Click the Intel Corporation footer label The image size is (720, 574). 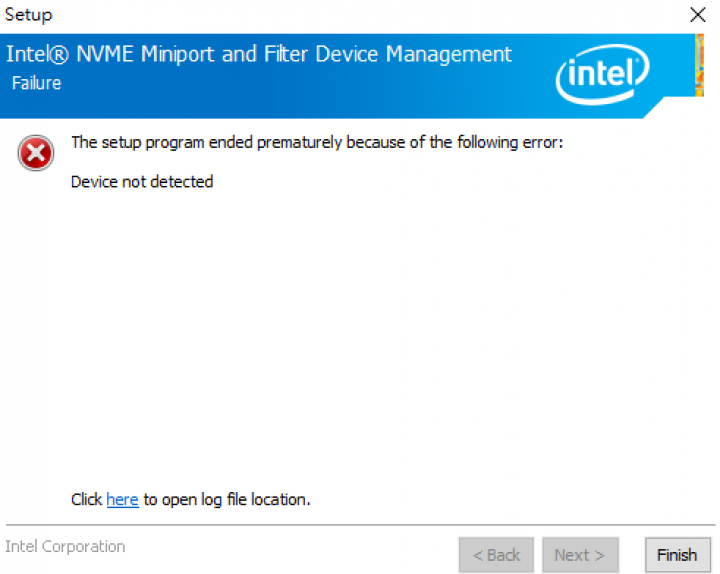[65, 546]
